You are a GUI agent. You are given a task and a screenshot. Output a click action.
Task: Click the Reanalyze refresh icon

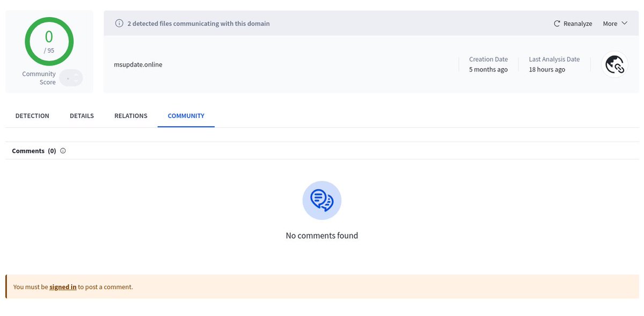coord(557,24)
